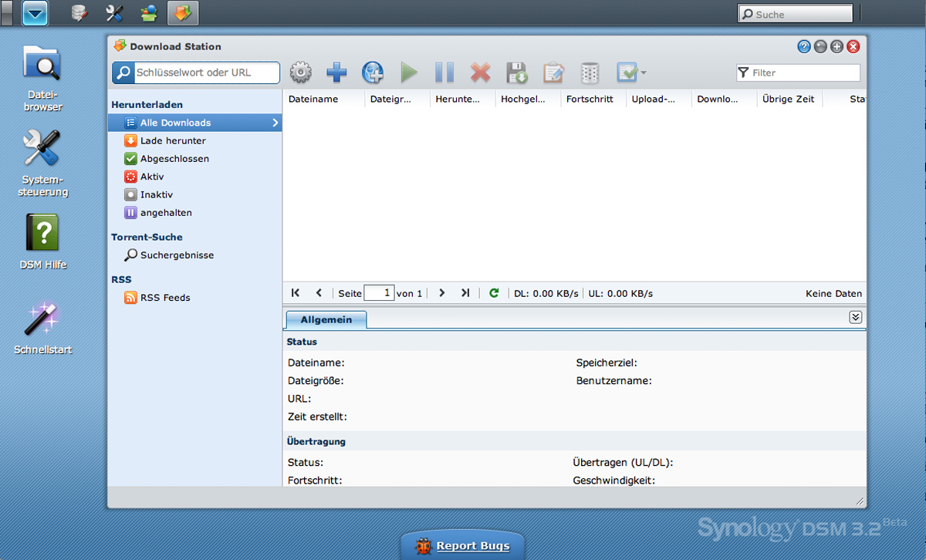Sort by Upload speed column header

point(658,99)
